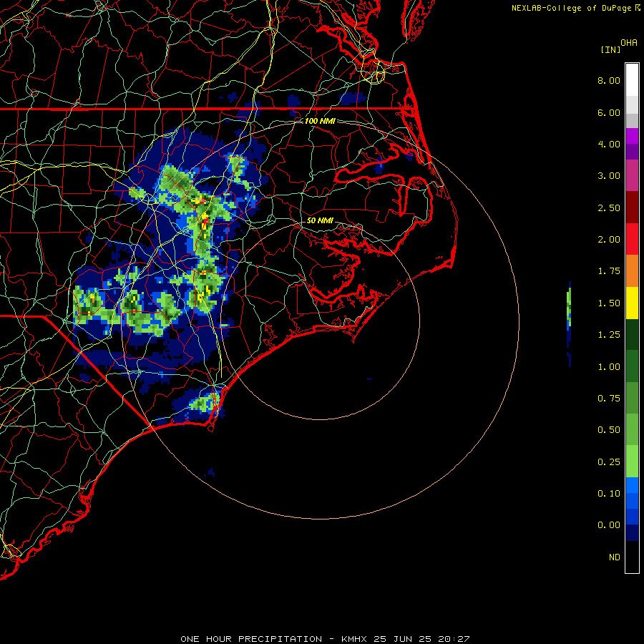Screen dimensions: 644x644
Task: Click the 4.00 legend value
Action: pos(609,144)
